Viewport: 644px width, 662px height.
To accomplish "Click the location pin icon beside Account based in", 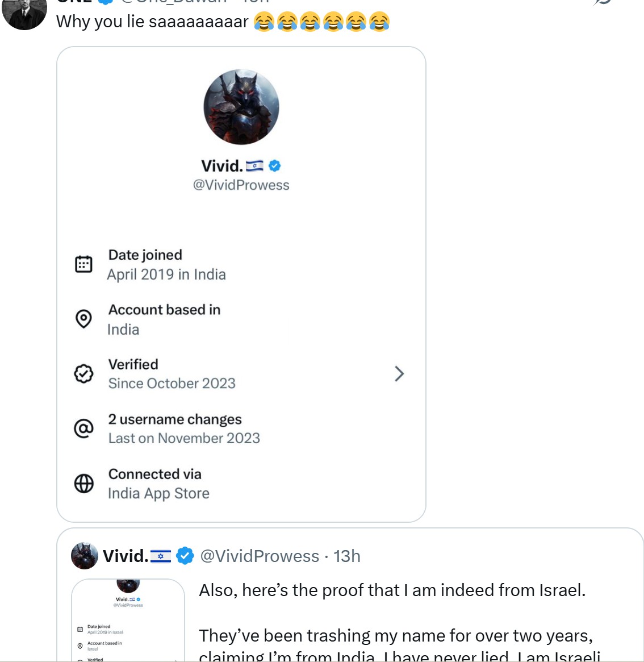I will (83, 319).
